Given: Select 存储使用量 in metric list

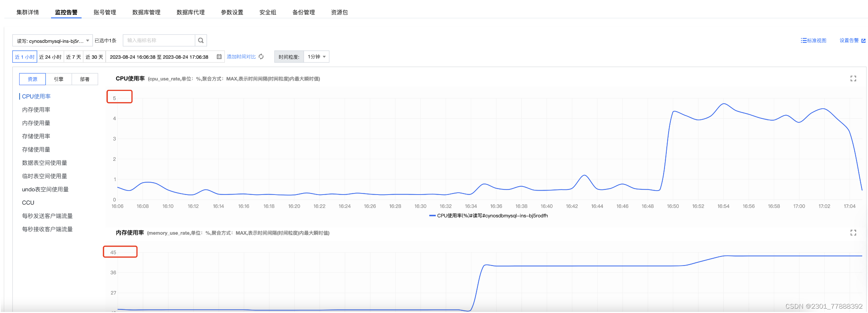Looking at the screenshot, I should point(36,150).
